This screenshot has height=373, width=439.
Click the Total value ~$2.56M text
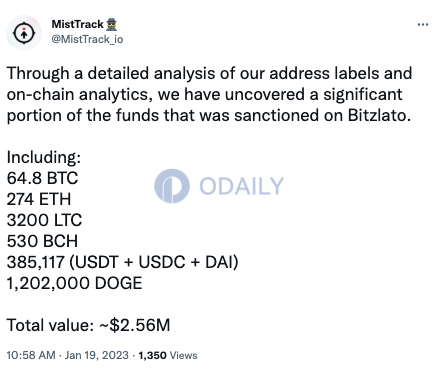pos(88,325)
